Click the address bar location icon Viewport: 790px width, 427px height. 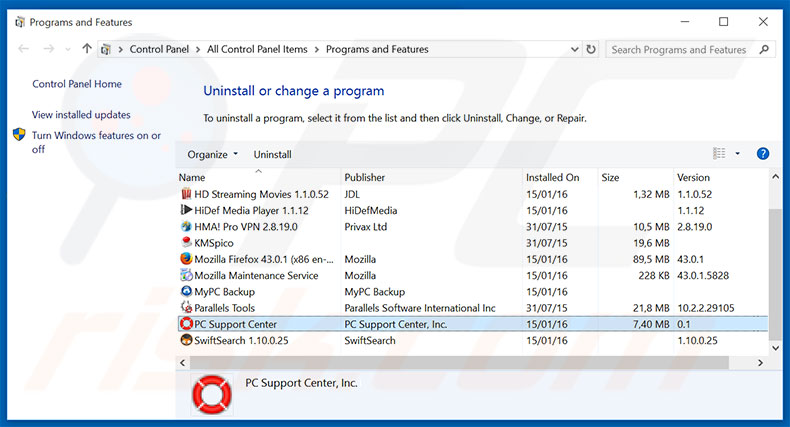(106, 49)
